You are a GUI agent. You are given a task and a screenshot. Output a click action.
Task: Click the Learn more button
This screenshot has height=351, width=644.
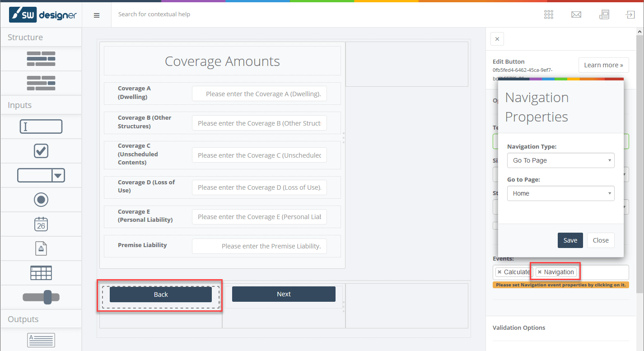pyautogui.click(x=603, y=65)
